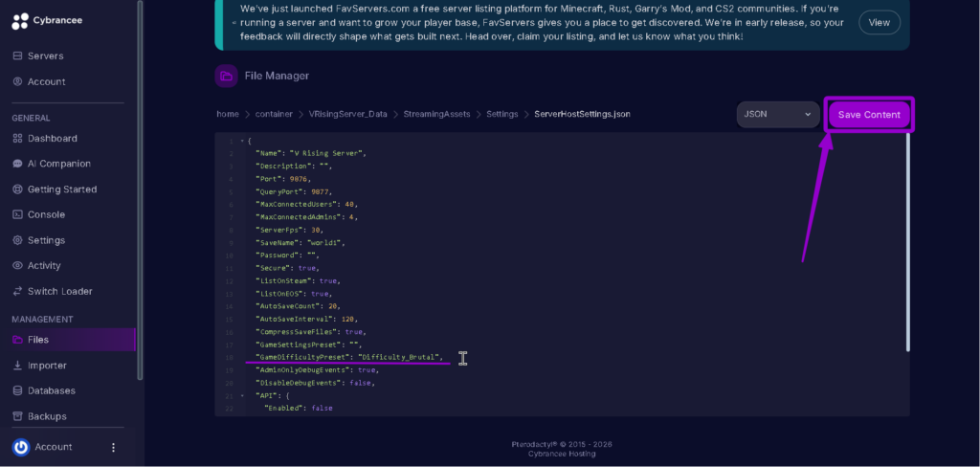
Task: Click the Backups archive icon
Action: click(17, 416)
